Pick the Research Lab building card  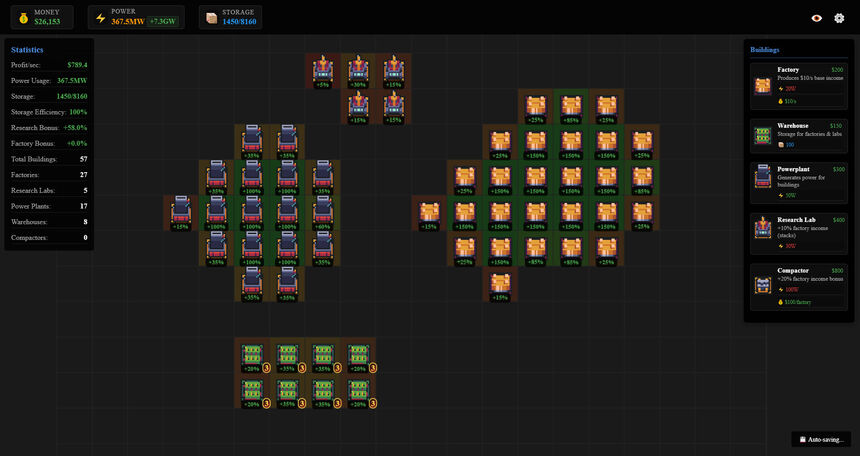[x=798, y=233]
